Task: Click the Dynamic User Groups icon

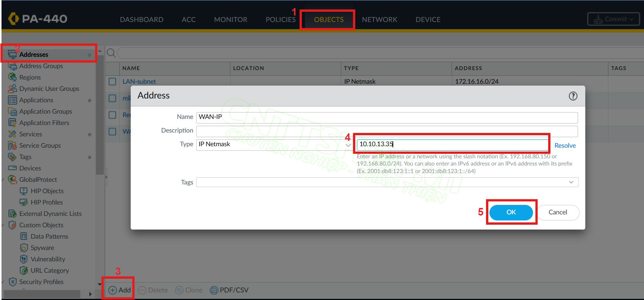Action: (x=13, y=89)
